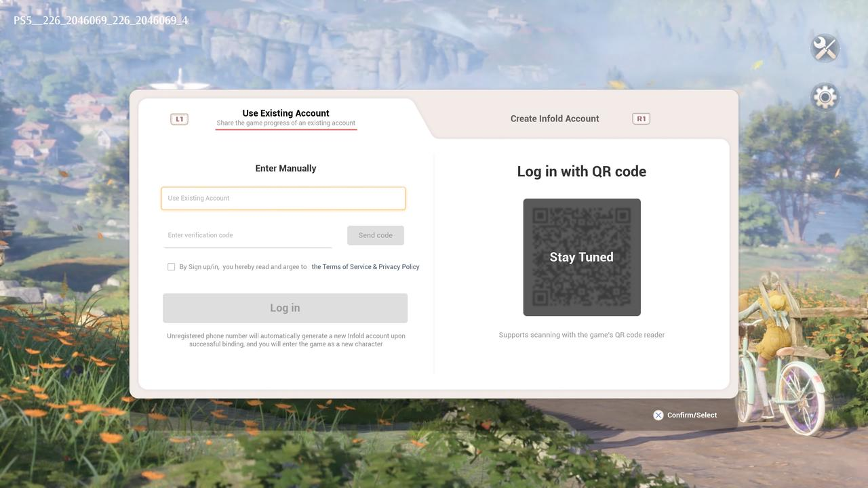Click the Stay Tuned QR code
This screenshot has width=868, height=488.
coord(581,257)
